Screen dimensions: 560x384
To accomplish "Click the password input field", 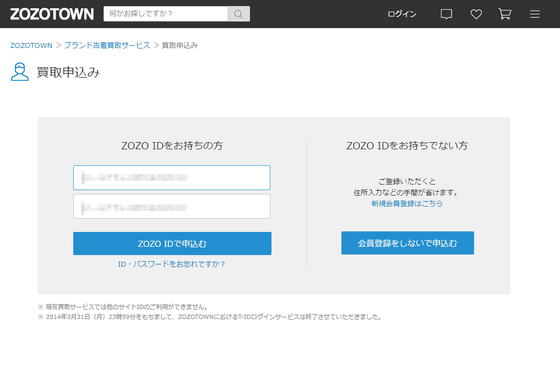I will point(172,206).
